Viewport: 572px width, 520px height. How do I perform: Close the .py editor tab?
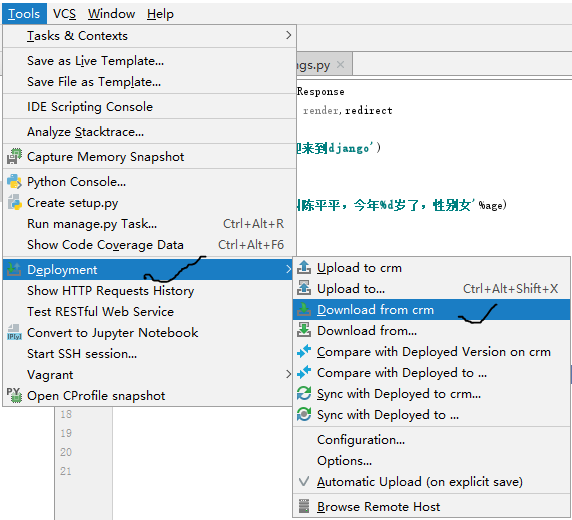(340, 65)
